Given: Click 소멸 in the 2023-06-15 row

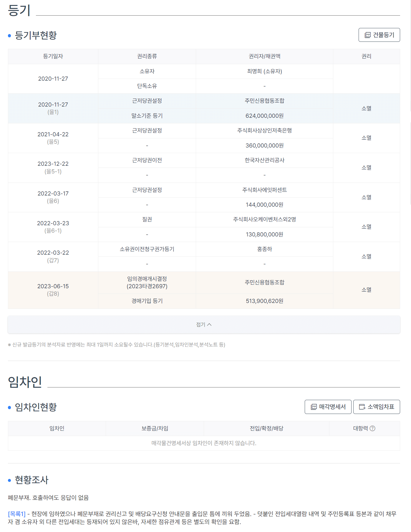Looking at the screenshot, I should (x=367, y=290).
